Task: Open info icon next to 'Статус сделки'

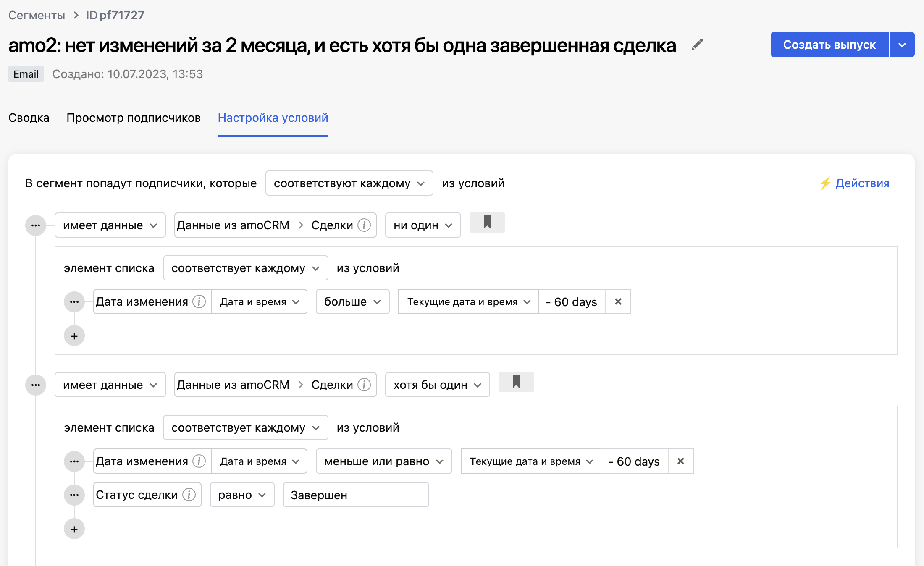Action: click(x=189, y=495)
